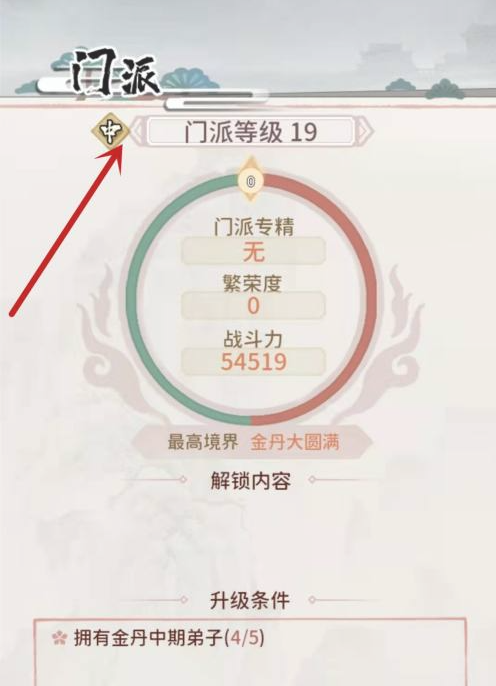Screen dimensions: 496x686
Task: Select the 无 specialization value
Action: tap(254, 251)
